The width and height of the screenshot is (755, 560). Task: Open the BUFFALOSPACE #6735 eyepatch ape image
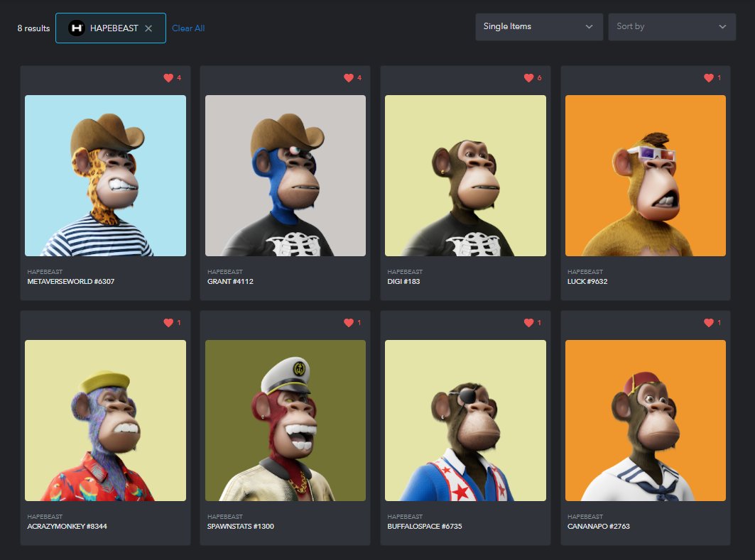pyautogui.click(x=465, y=420)
